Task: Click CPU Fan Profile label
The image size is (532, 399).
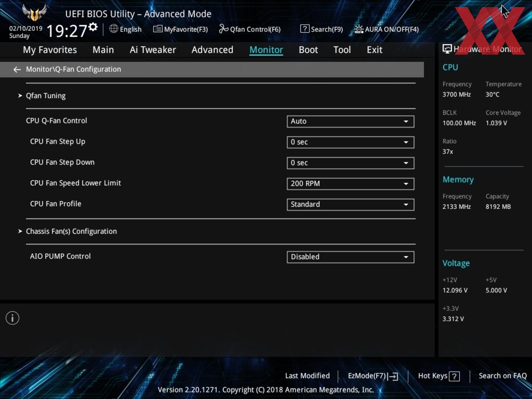Action: [x=56, y=204]
